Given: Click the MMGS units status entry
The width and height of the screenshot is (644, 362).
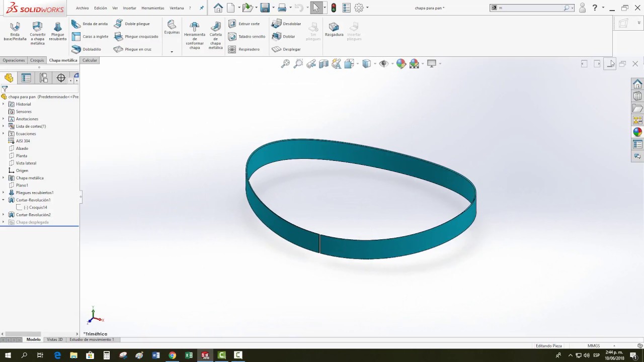Looking at the screenshot, I should pos(594,346).
